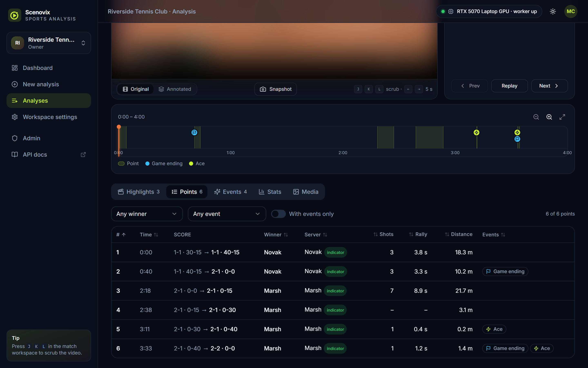The image size is (588, 368).
Task: Switch to the Media tab
Action: tap(306, 192)
